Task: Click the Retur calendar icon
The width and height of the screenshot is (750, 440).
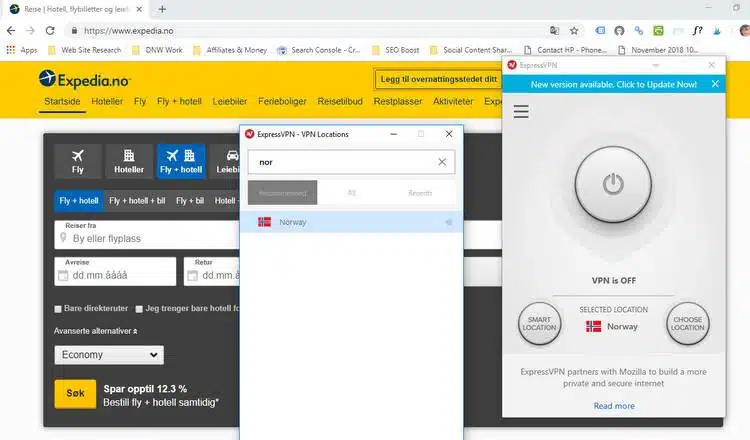Action: point(192,275)
